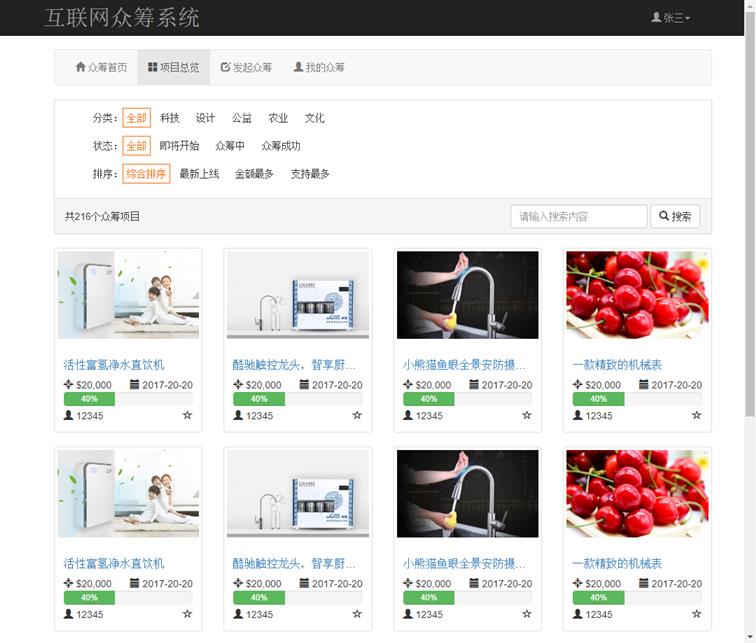
Task: Star the top-row 酷驰触控龙头 card
Action: [x=357, y=415]
